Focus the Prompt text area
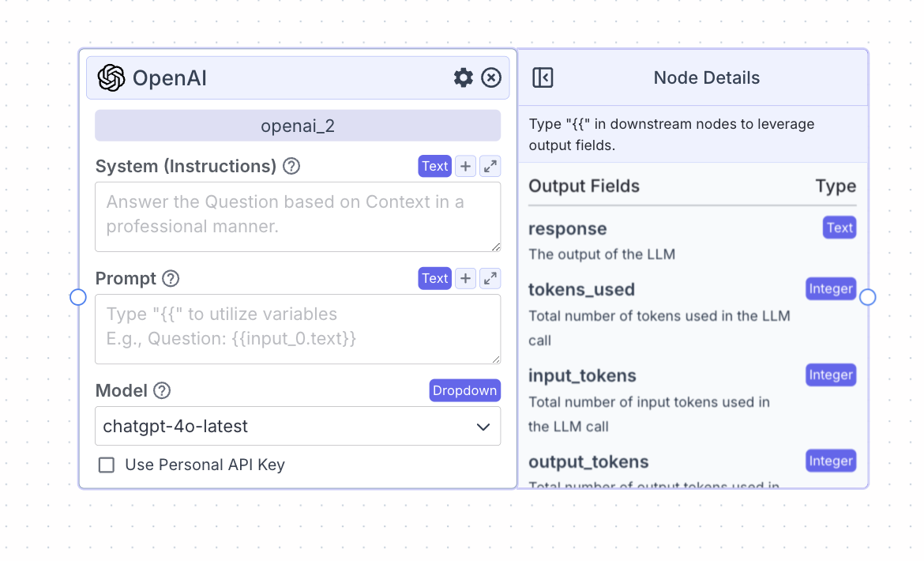 click(298, 329)
